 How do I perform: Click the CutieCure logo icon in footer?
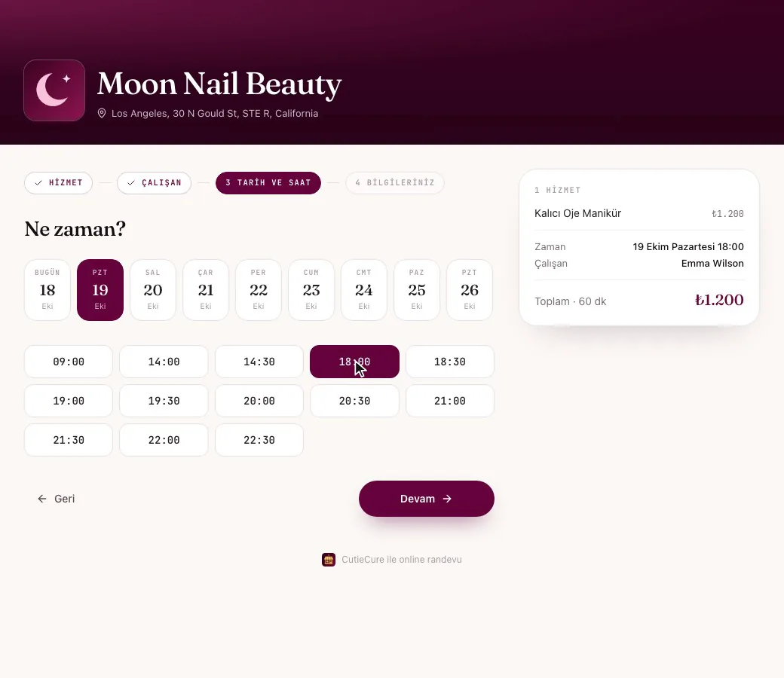coord(329,560)
